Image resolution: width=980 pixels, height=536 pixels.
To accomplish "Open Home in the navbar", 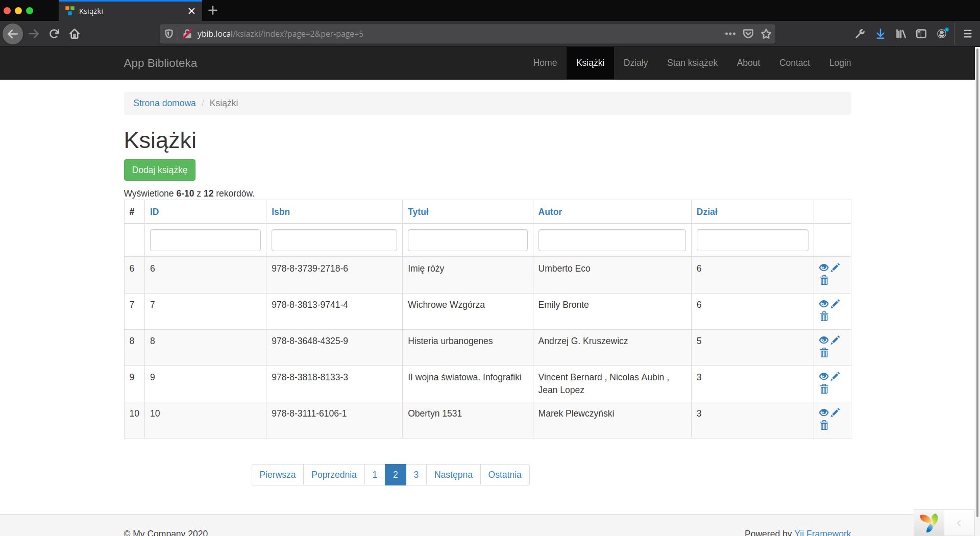I will 545,63.
